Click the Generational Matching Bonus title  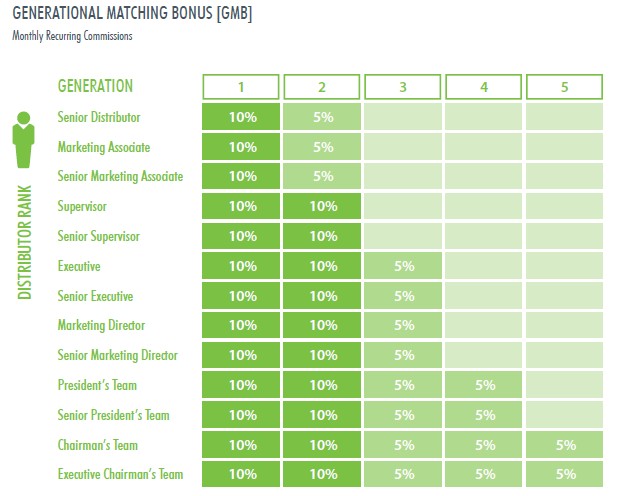coord(132,13)
